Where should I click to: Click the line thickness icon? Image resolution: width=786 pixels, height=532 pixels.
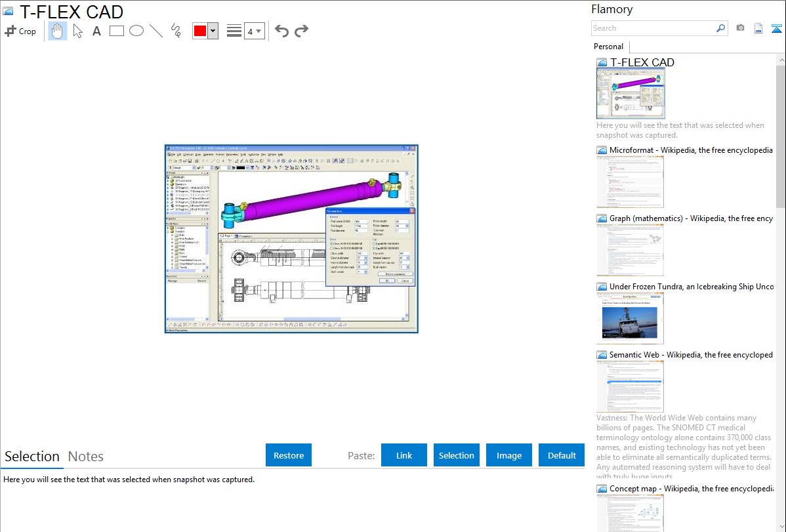click(x=234, y=31)
